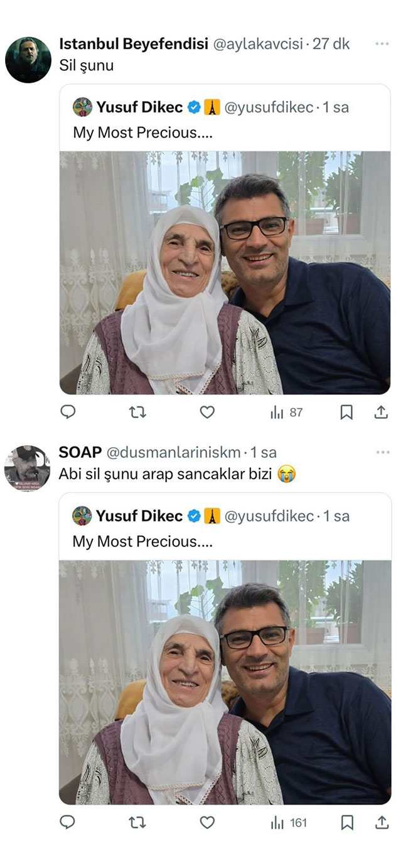Retweet the Istanbul Beyefendisi post
Viewport: 408px width, 868px height.
tap(137, 412)
